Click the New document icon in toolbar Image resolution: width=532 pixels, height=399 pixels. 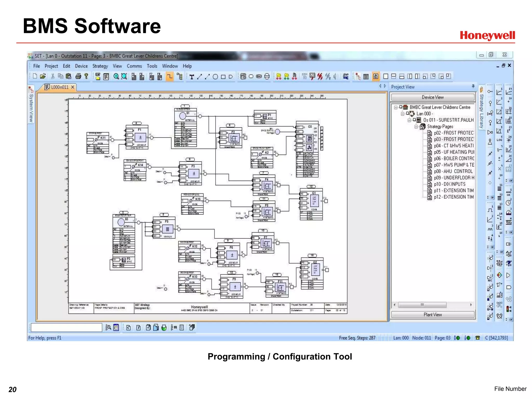coord(35,76)
